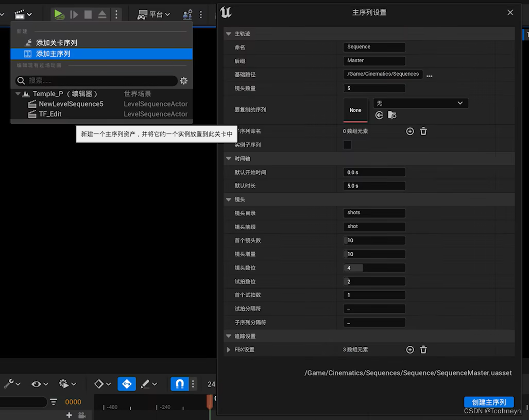Click the 镜头数位 value slider
This screenshot has height=420, width=529.
pos(374,267)
